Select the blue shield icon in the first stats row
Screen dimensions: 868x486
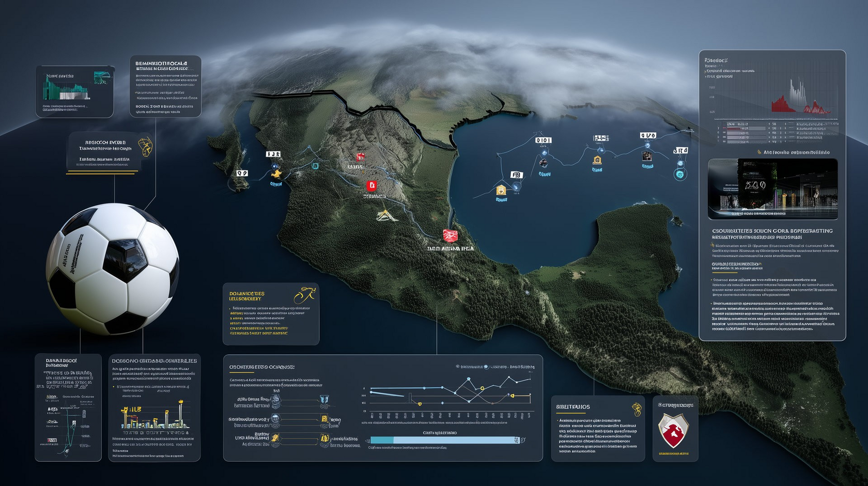(x=324, y=399)
